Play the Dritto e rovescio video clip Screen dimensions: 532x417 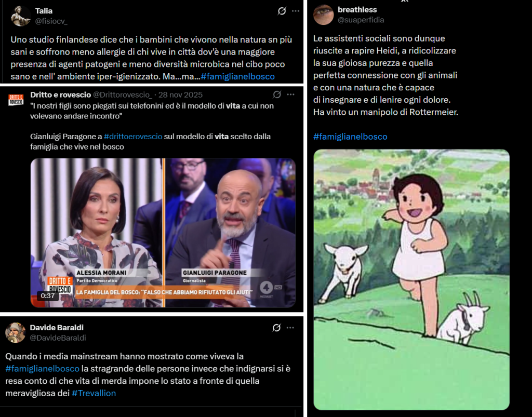click(163, 233)
